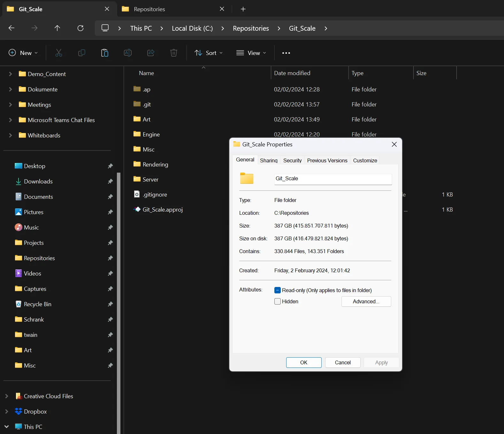Switch to the Security tab
This screenshot has height=434, width=504.
[292, 160]
